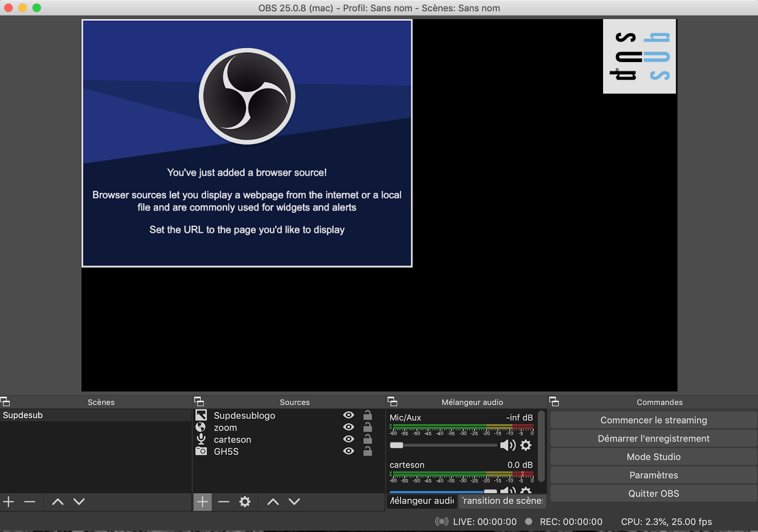
Task: Add a new scene with plus button
Action: point(9,502)
